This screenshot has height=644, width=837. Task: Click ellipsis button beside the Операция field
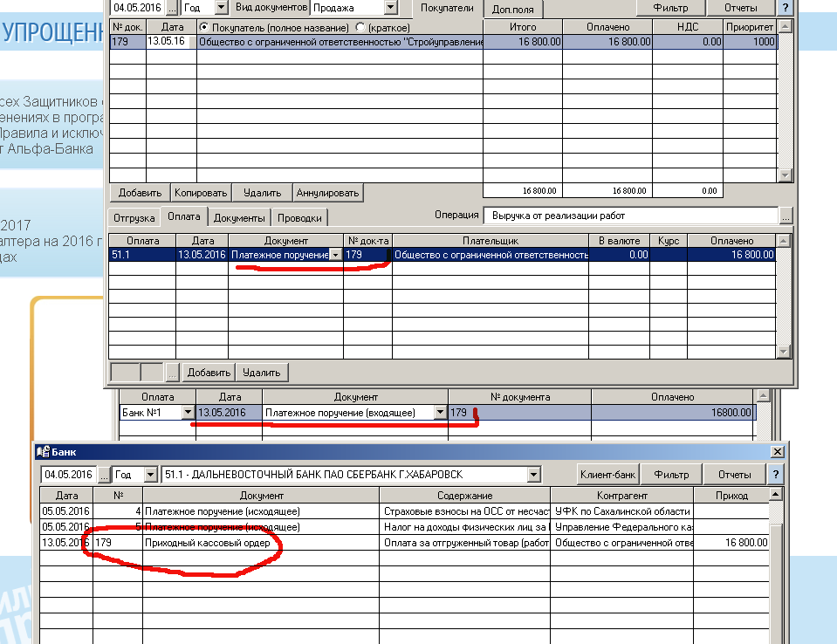point(786,216)
